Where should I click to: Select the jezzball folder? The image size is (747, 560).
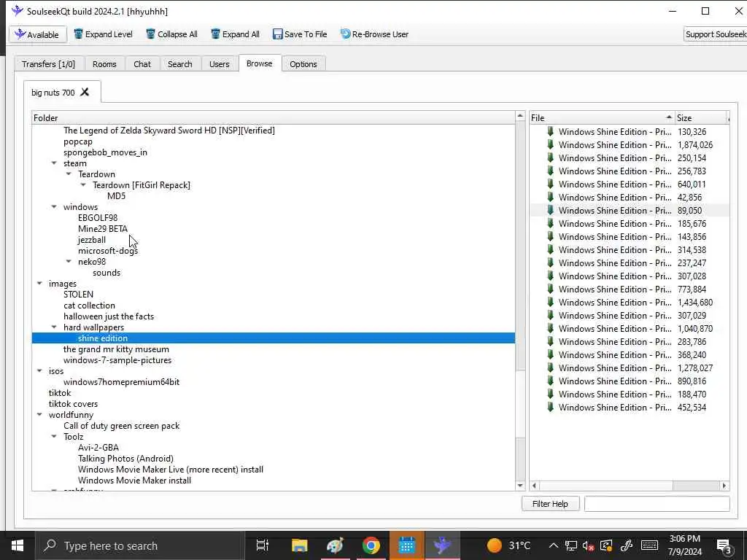point(92,239)
